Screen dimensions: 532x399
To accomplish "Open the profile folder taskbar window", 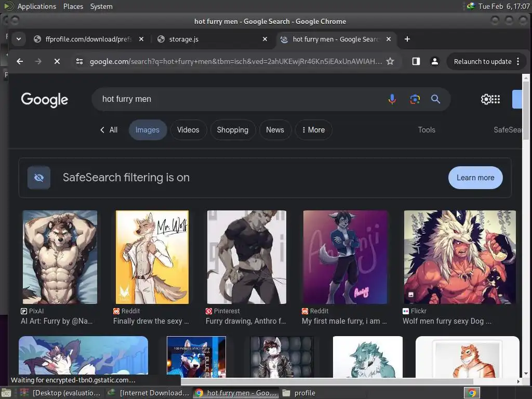I will pos(323,393).
